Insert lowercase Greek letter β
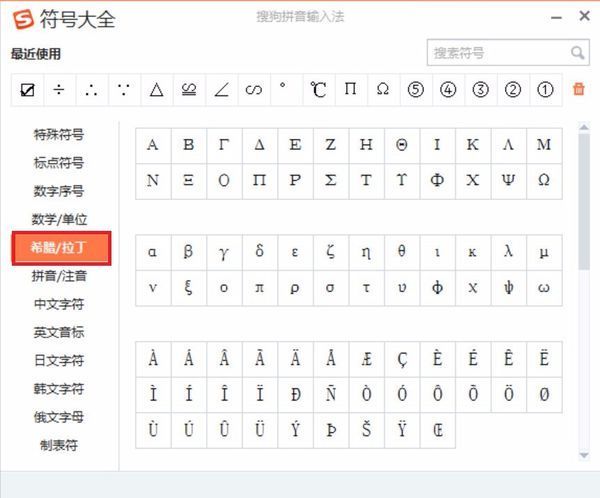 coord(188,252)
